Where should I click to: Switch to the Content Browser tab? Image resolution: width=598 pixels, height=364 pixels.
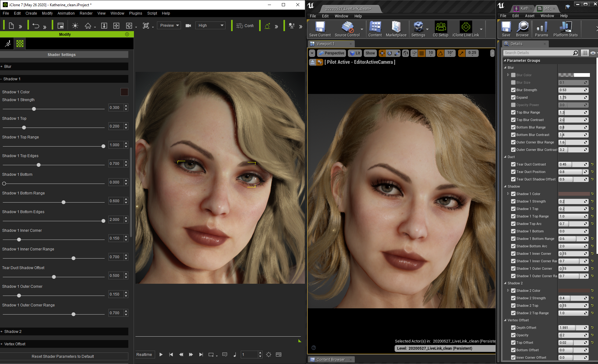point(330,360)
